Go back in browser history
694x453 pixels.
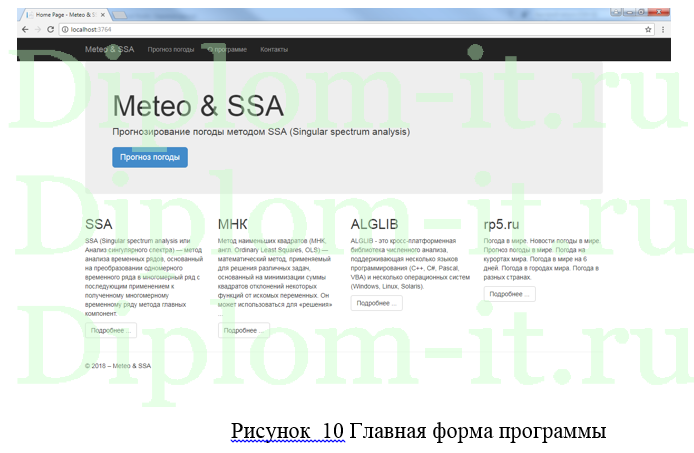click(25, 29)
